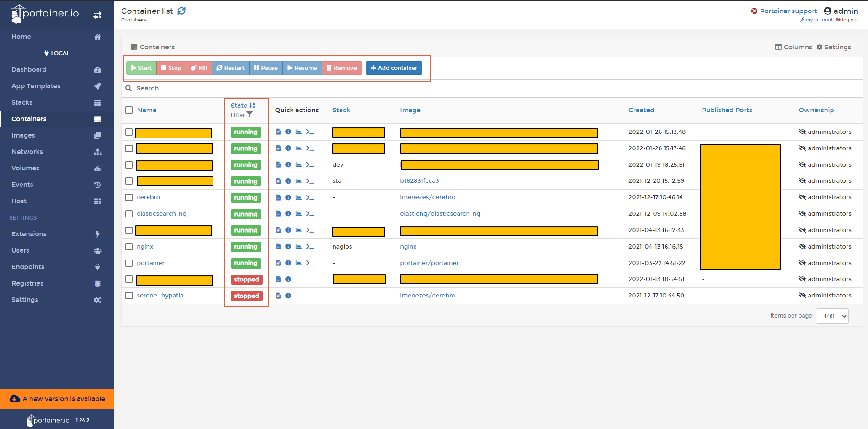This screenshot has width=868, height=429.
Task: Toggle the select-all containers checkbox
Action: (129, 110)
